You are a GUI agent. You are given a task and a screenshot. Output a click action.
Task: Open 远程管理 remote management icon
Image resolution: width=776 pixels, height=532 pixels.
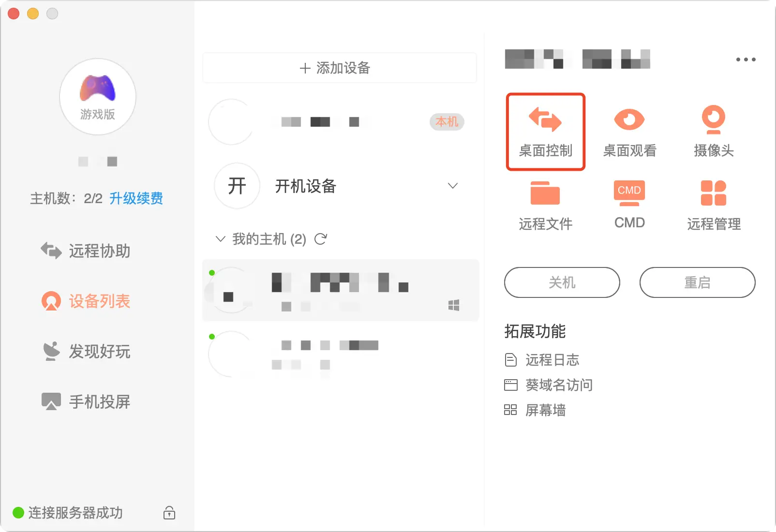(x=714, y=193)
